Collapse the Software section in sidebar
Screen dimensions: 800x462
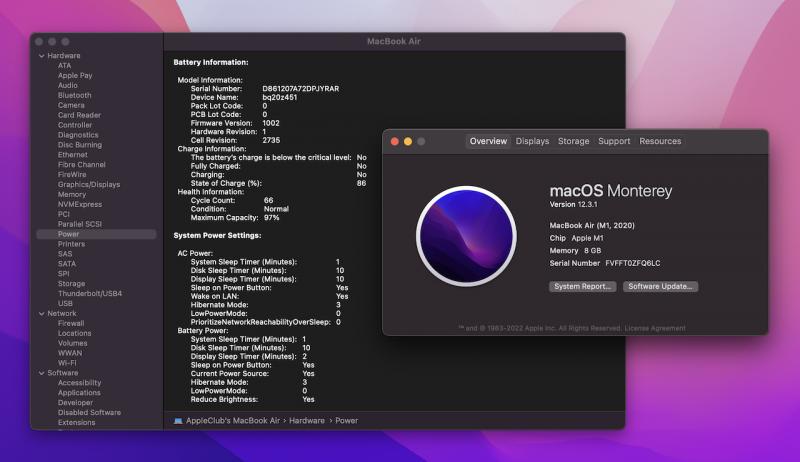(x=41, y=373)
